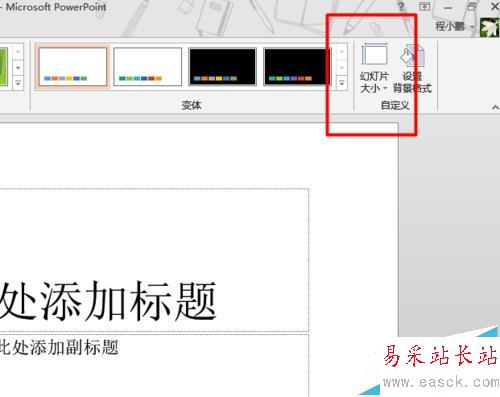Open the Slide Size (幻灯片大小) icon

[374, 68]
